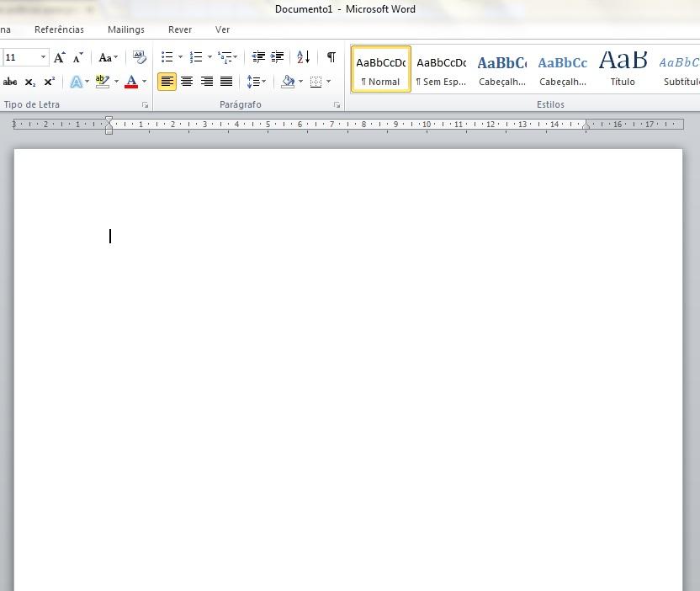Toggle show paragraph marks (¶)
The height and width of the screenshot is (591, 700).
(331, 57)
